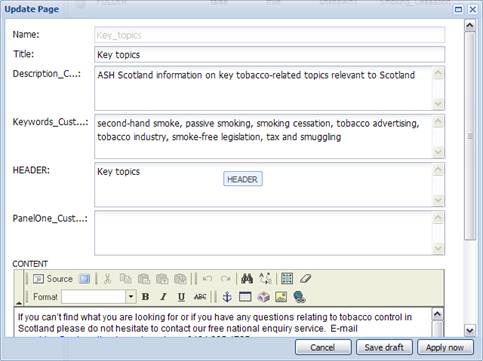This screenshot has width=483, height=361.
Task: Click PanelOne field scroll down arrow
Action: (438, 249)
